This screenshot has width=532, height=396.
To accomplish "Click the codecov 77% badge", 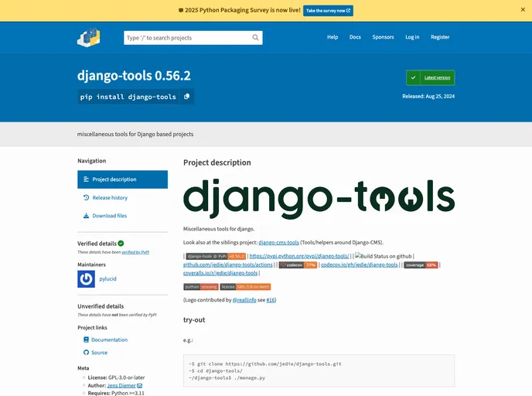I will [x=298, y=265].
